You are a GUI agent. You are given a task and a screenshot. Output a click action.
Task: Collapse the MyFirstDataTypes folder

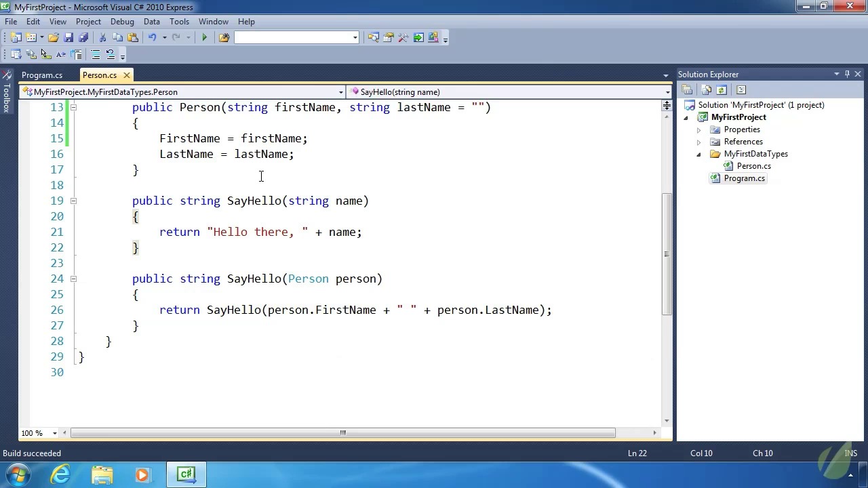pos(698,155)
